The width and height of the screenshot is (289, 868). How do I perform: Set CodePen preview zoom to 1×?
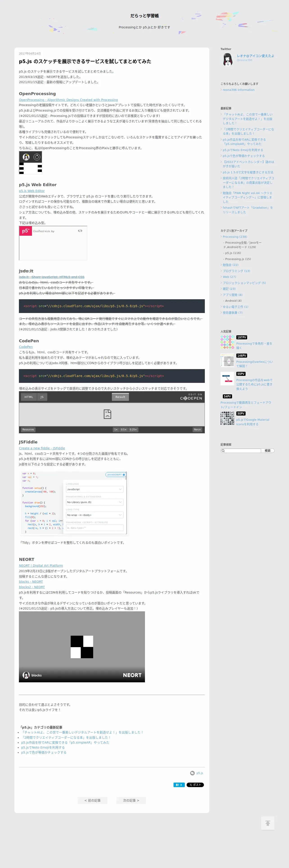click(116, 430)
